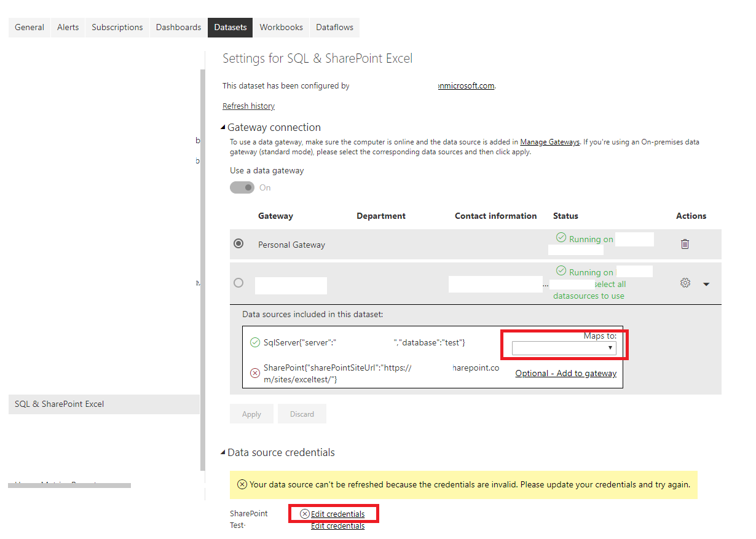Collapse the Gateway connection section

(223, 128)
